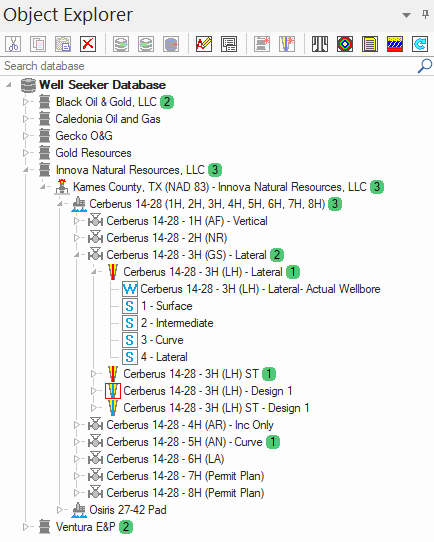Click the pin icon of Object Explorer
The height and width of the screenshot is (542, 434).
click(x=425, y=15)
